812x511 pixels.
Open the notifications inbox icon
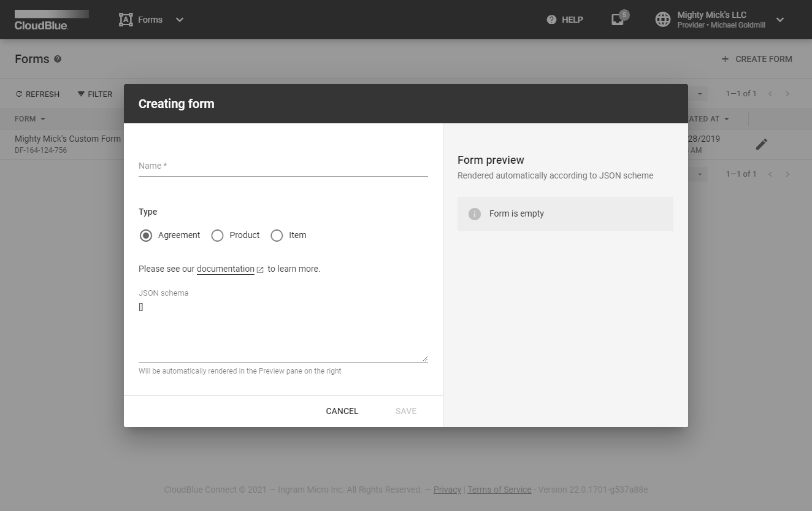coord(618,20)
